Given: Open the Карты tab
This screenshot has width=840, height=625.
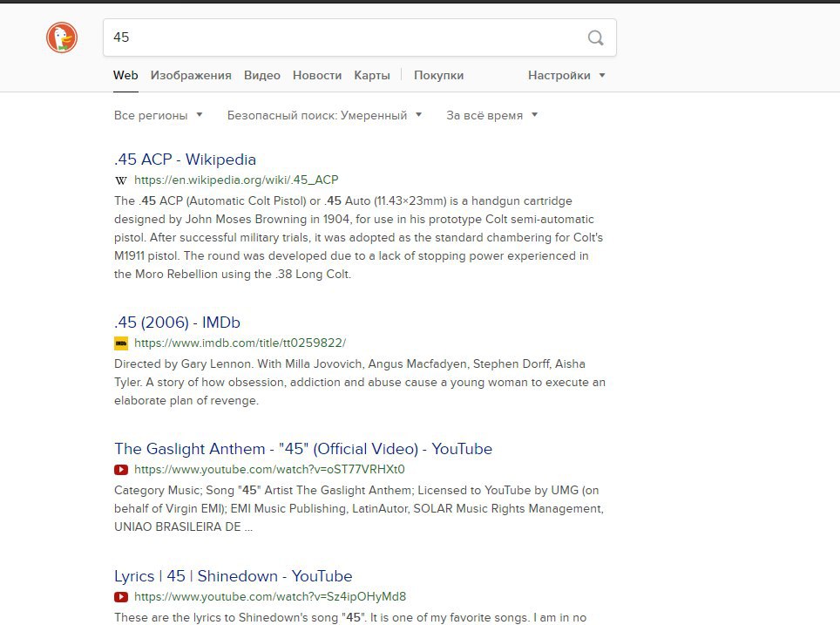Looking at the screenshot, I should 372,76.
